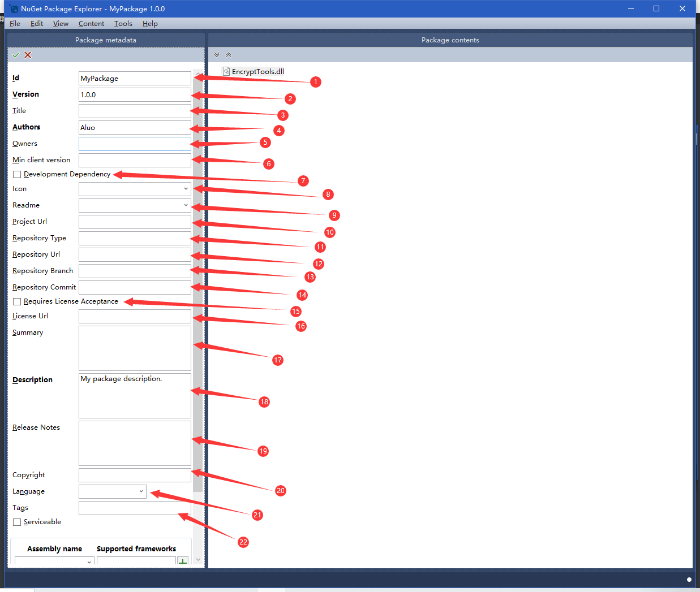Image resolution: width=700 pixels, height=592 pixels.
Task: Click the Authors field containing Aluo
Action: tap(135, 127)
